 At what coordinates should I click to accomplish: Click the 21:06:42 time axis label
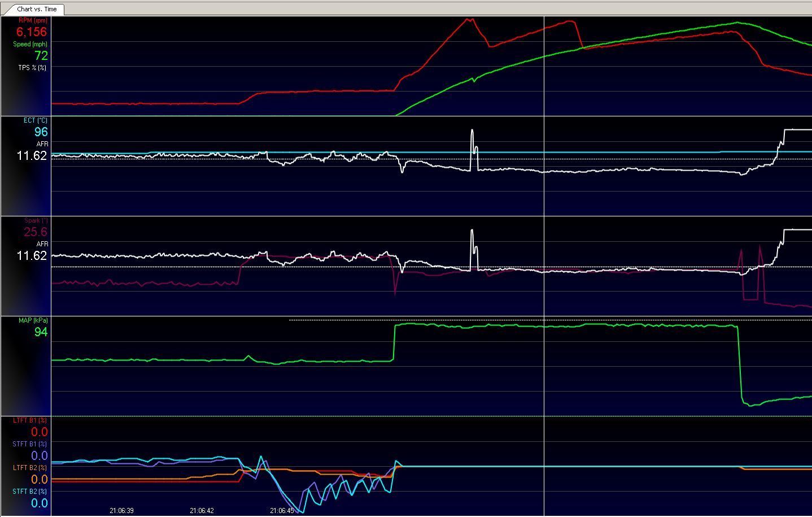pos(202,511)
